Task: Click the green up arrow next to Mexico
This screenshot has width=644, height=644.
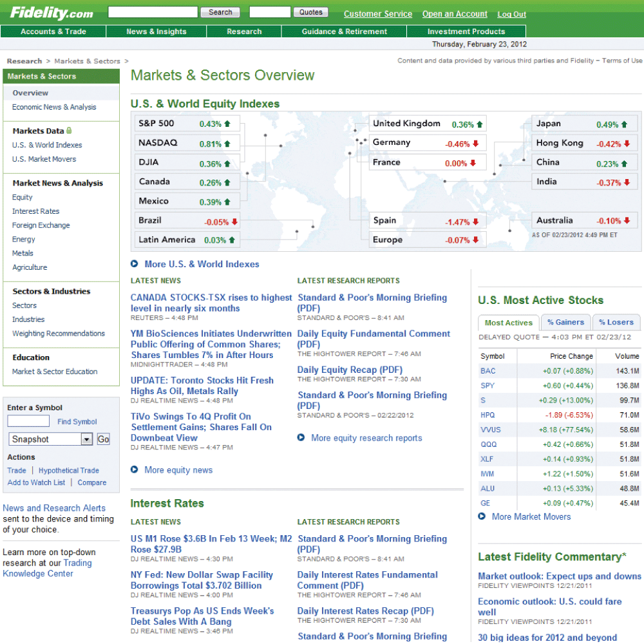Action: point(227,202)
